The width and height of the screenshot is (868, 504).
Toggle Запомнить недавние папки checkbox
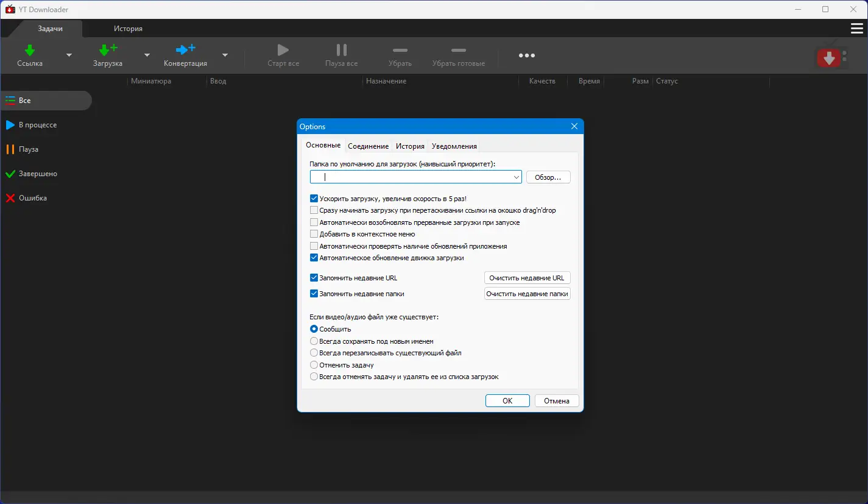pos(314,294)
